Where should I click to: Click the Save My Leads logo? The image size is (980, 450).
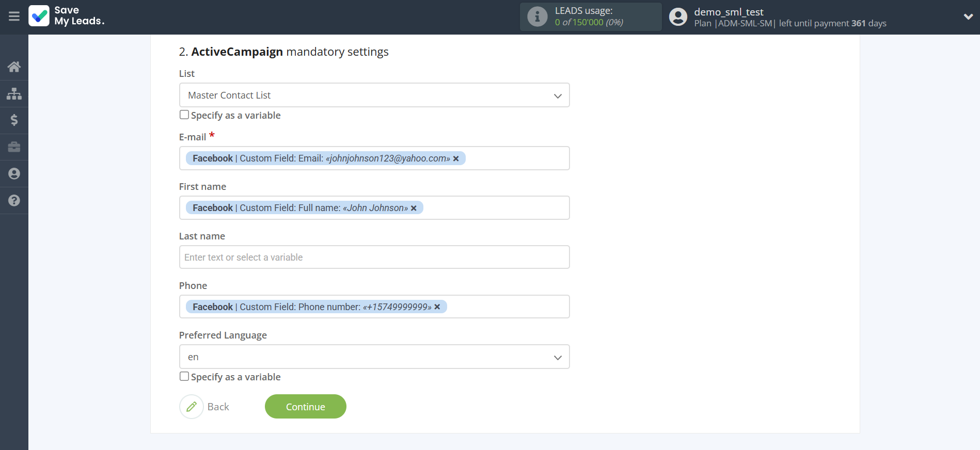(67, 16)
